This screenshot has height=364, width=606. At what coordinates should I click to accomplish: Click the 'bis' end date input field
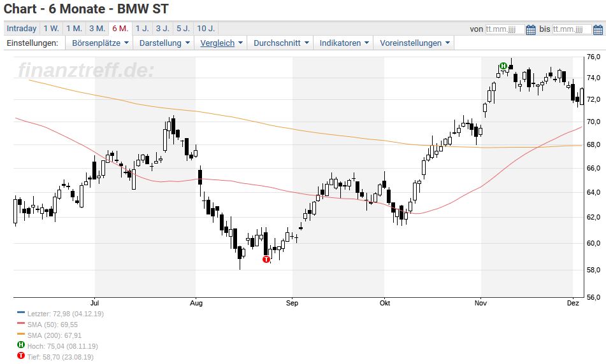pyautogui.click(x=572, y=29)
